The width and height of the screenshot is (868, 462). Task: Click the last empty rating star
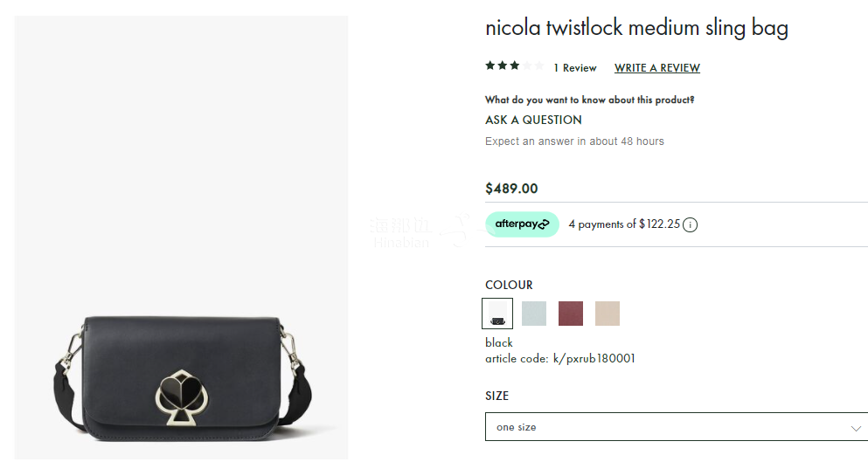tap(539, 66)
